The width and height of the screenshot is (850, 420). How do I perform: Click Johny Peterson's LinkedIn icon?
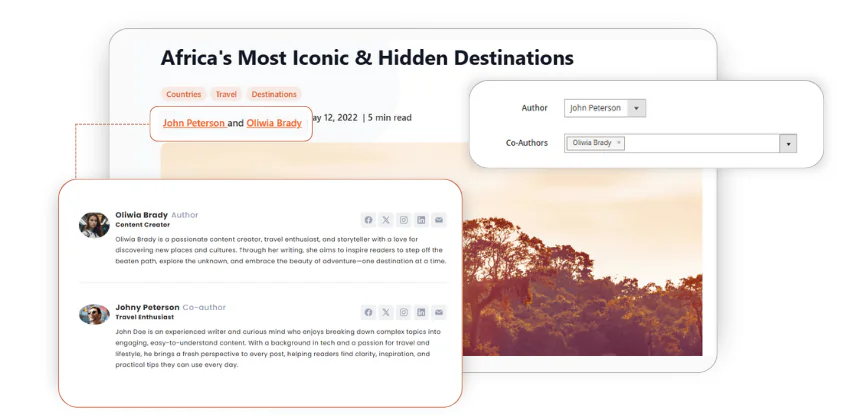(x=421, y=312)
